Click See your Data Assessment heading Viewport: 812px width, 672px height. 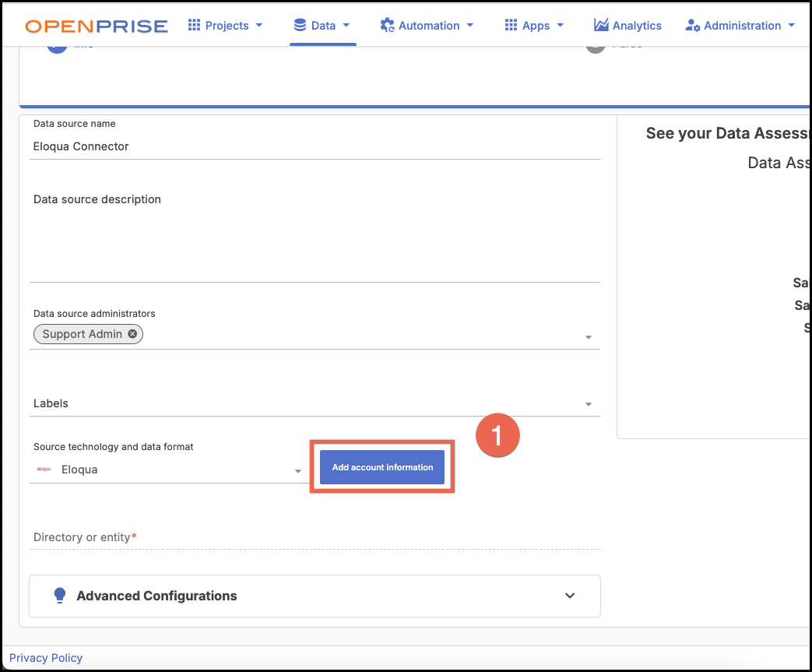pyautogui.click(x=728, y=134)
